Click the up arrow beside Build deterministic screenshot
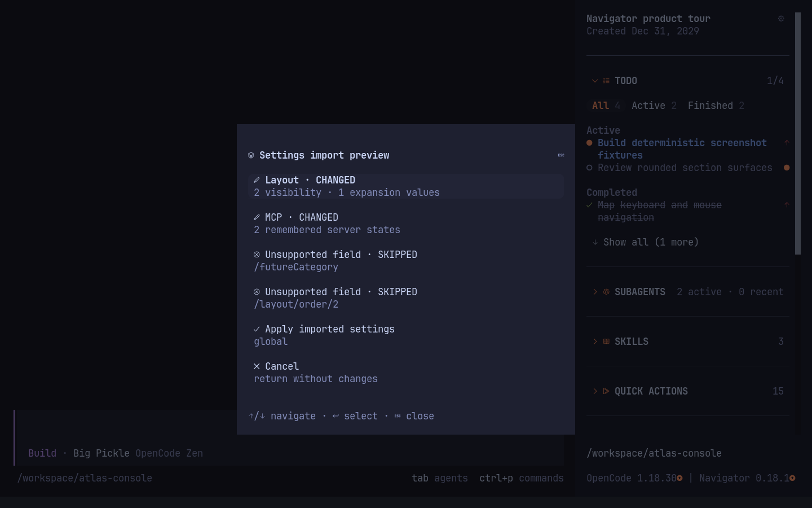 (x=787, y=143)
